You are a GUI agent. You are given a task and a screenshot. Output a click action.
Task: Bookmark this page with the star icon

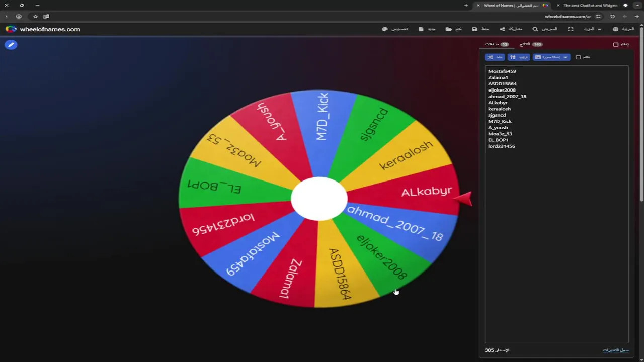tap(35, 17)
